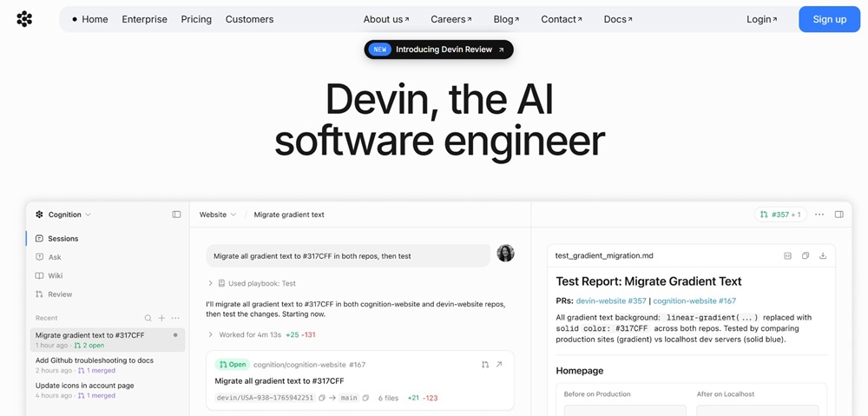Select the Add Github troubleshooting to docs session
Viewport: 868px width, 416px height.
[x=95, y=360]
